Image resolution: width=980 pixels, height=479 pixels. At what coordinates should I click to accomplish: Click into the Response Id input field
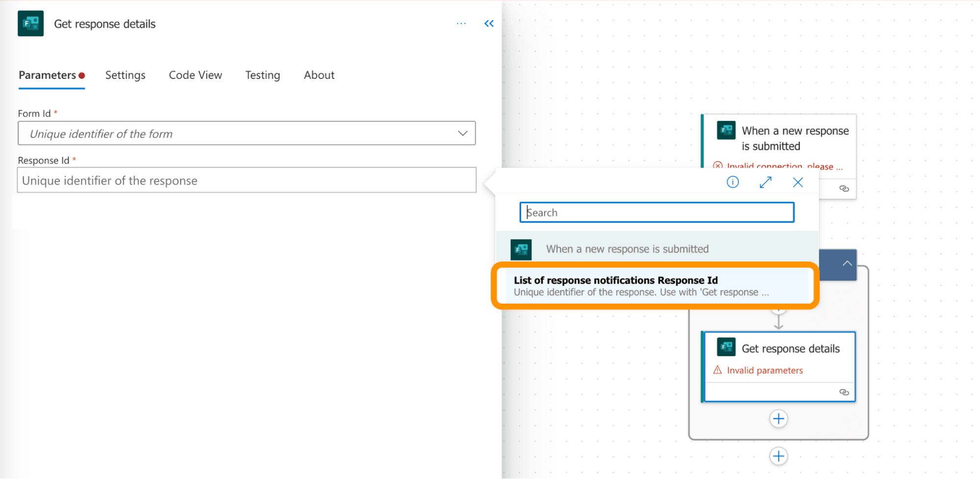[247, 180]
